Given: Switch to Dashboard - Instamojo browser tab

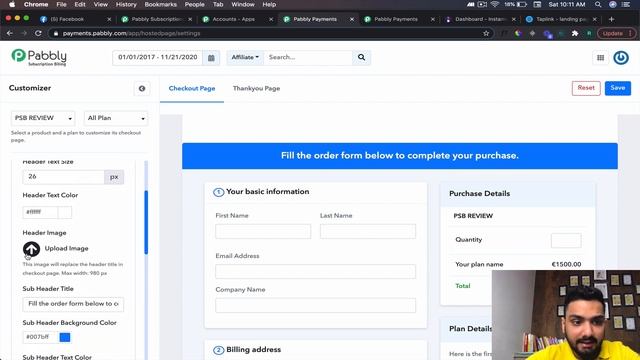Looking at the screenshot, I should pos(480,19).
